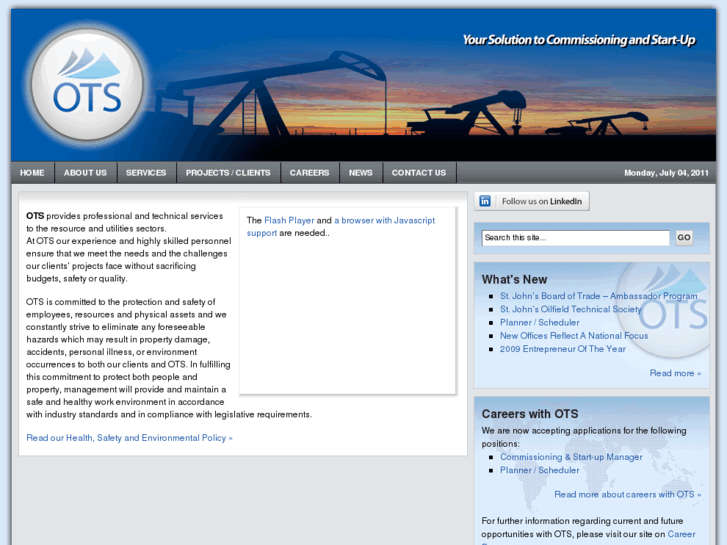Read the Health, Safety and Environmental Policy
The width and height of the screenshot is (727, 545).
point(129,438)
